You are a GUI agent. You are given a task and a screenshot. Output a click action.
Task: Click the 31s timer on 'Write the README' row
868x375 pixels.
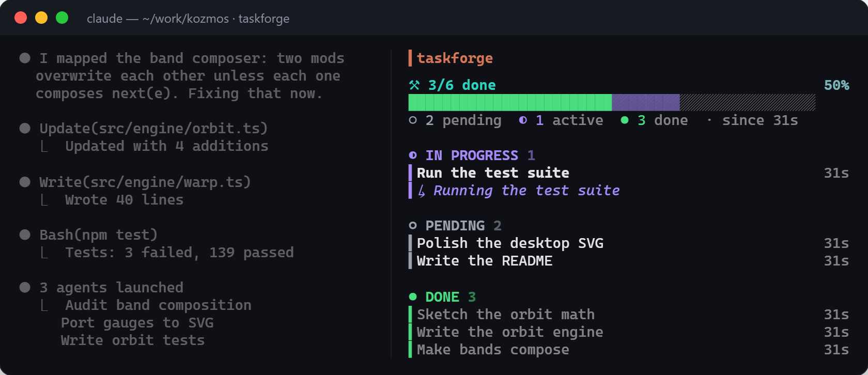point(836,261)
